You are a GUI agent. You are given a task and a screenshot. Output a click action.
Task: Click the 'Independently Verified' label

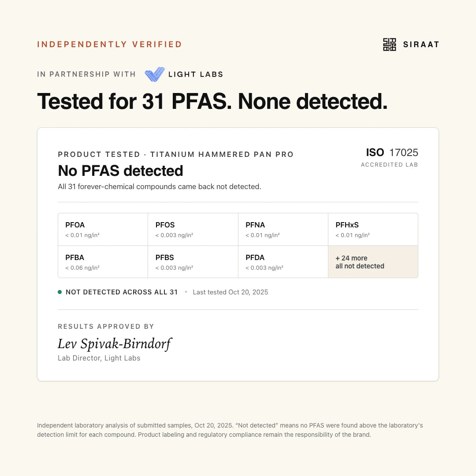[x=110, y=45]
